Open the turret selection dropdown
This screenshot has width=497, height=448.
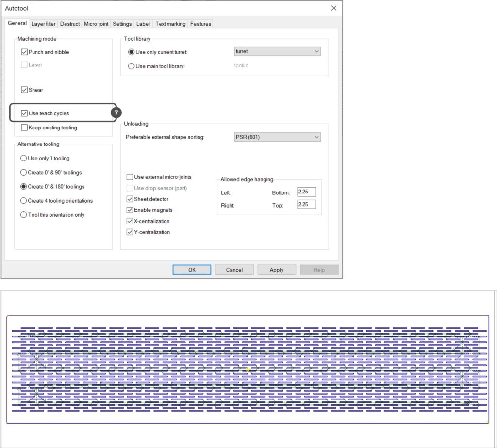click(277, 51)
